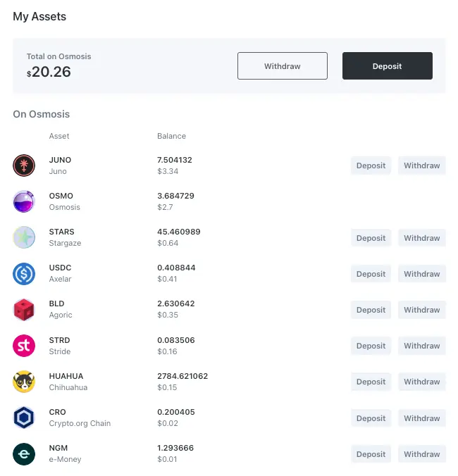Screen dimensions: 458x476
Task: Click the JUNO token icon
Action: 24,165
